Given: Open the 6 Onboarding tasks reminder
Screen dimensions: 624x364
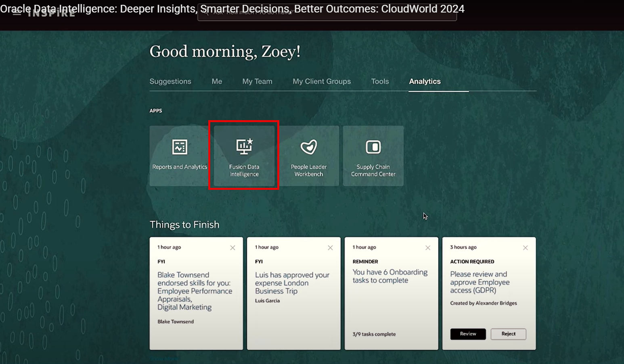Looking at the screenshot, I should pos(390,276).
